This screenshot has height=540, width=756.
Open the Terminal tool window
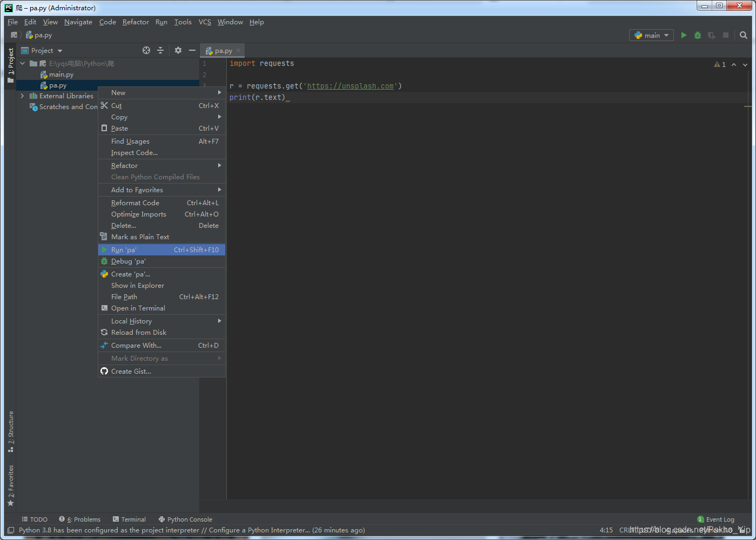click(x=129, y=519)
